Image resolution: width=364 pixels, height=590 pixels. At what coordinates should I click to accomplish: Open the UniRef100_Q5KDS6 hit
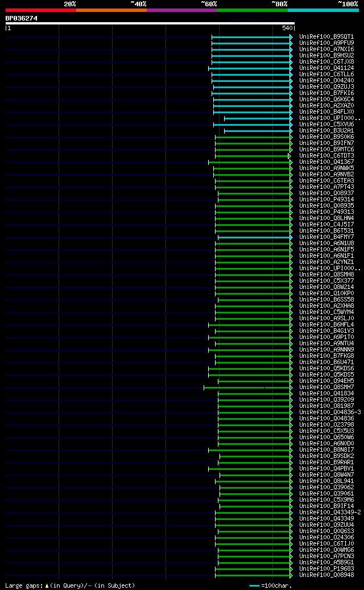point(326,368)
